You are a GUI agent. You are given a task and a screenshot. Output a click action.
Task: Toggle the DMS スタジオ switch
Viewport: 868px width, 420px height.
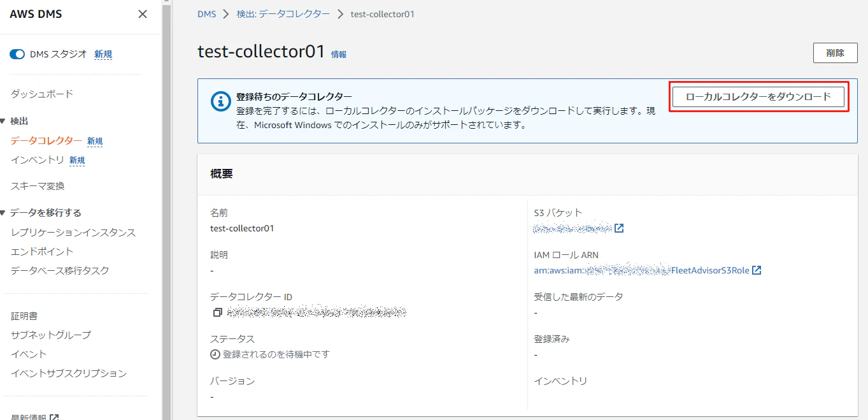click(x=17, y=54)
